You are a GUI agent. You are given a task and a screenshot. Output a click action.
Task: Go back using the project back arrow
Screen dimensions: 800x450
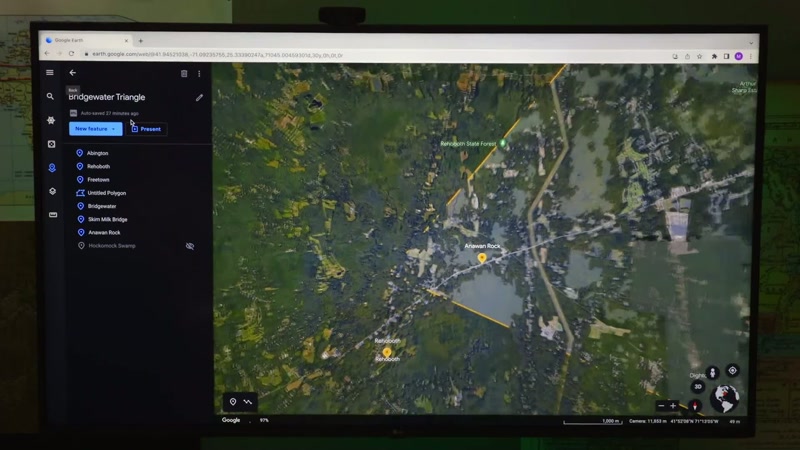[x=72, y=73]
